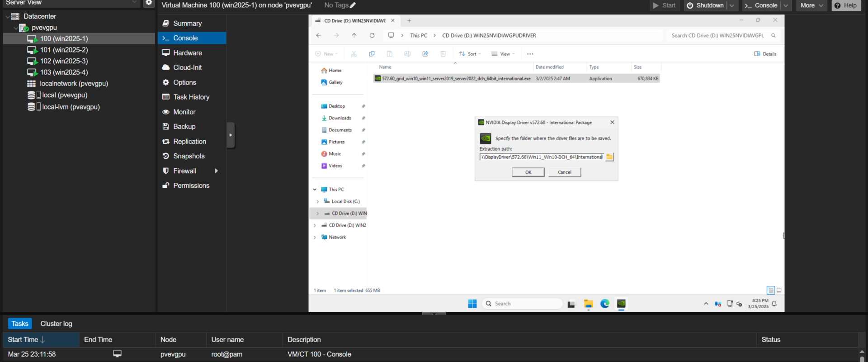Browse for extraction folder icon

pyautogui.click(x=609, y=157)
